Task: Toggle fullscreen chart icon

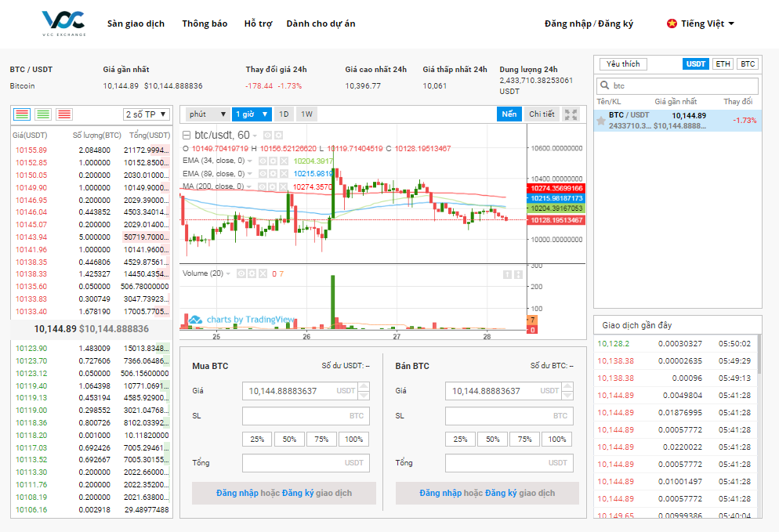Action: pos(571,114)
